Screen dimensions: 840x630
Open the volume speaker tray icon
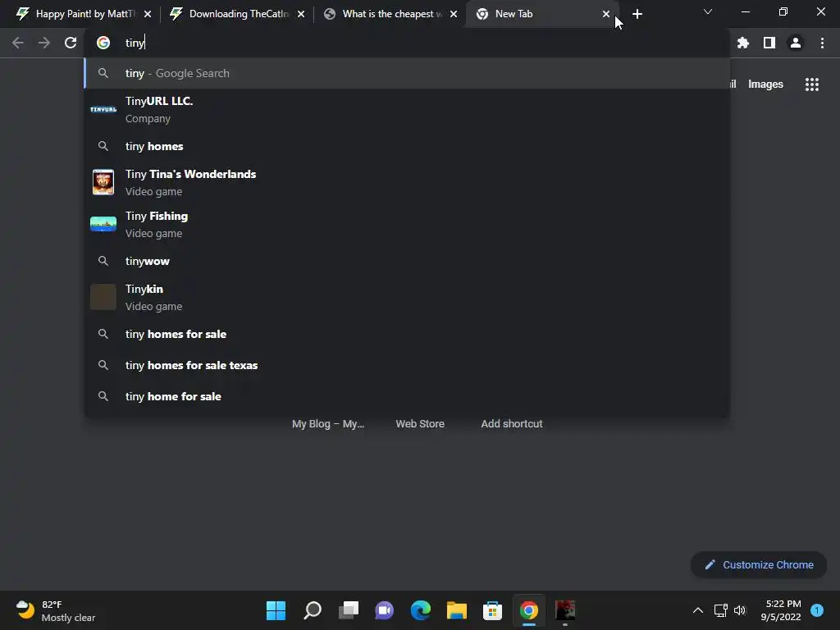(x=740, y=610)
